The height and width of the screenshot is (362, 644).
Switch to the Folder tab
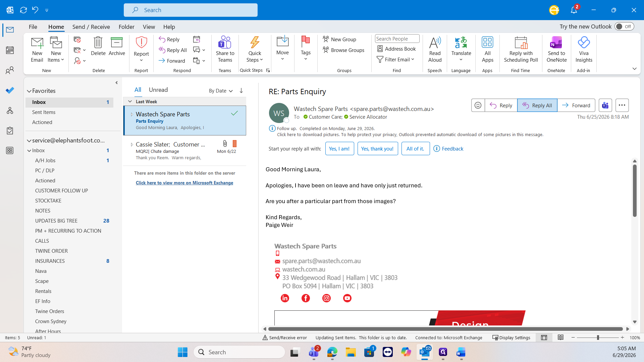pos(126,27)
